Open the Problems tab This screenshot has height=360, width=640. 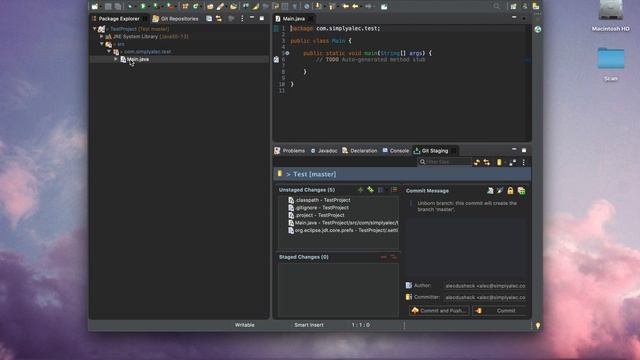pyautogui.click(x=290, y=151)
